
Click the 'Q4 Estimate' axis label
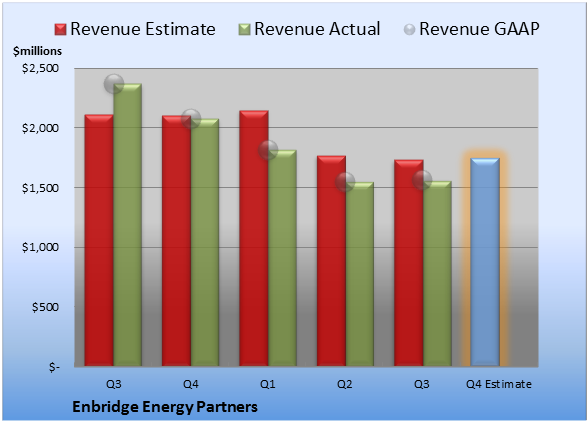coord(499,384)
